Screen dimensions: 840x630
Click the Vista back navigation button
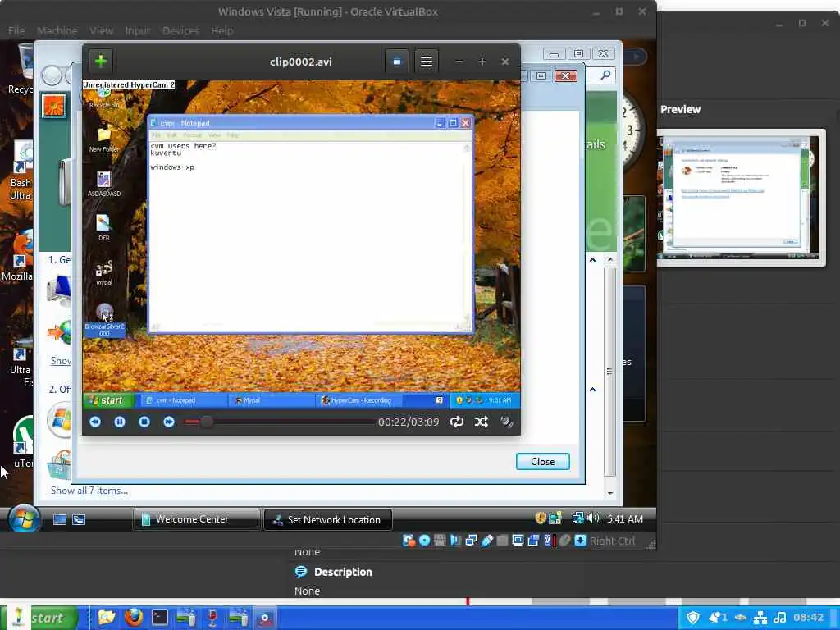52,75
